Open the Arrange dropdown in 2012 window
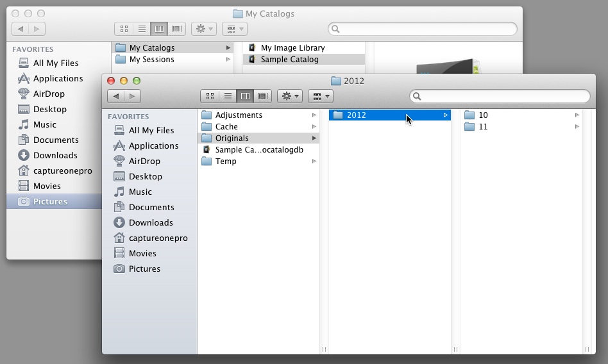 (320, 96)
